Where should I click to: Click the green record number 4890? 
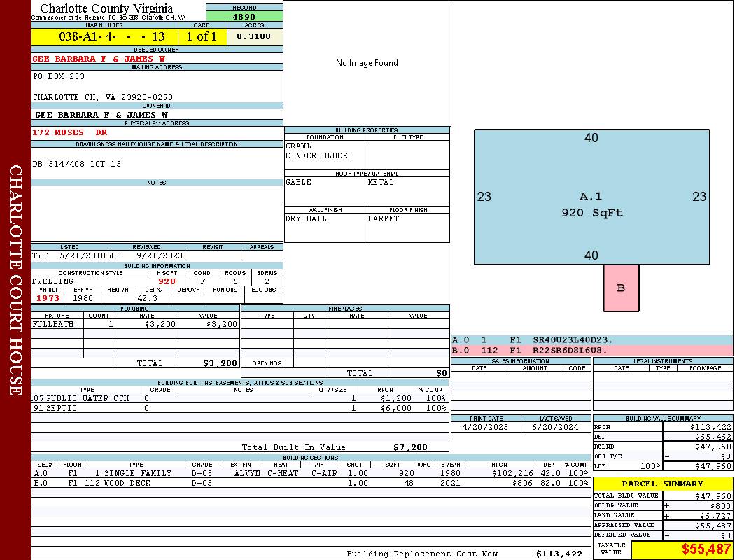tap(244, 16)
